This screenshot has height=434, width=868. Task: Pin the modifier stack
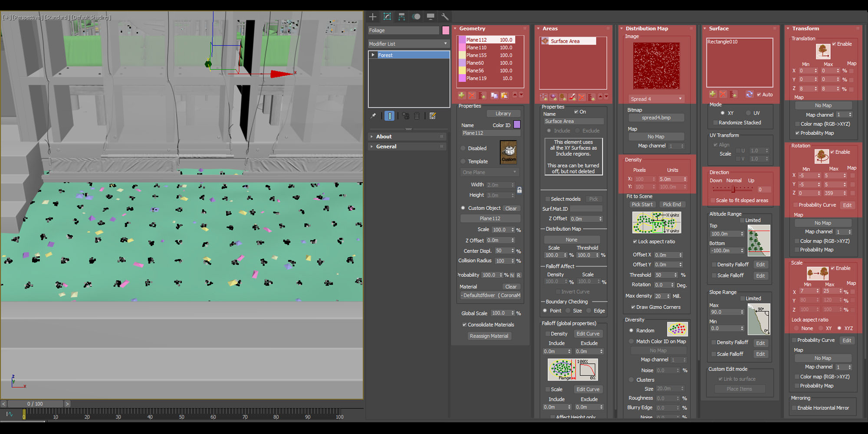pyautogui.click(x=373, y=116)
